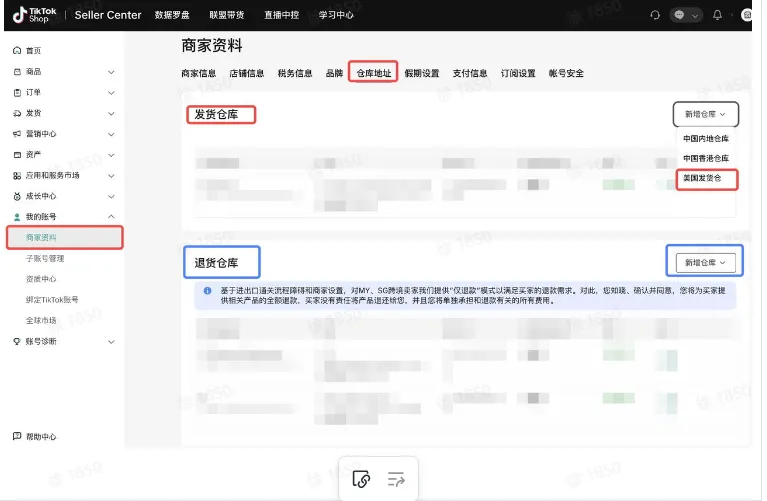Click Seller Center title text
767x501 pixels.
pyautogui.click(x=108, y=15)
